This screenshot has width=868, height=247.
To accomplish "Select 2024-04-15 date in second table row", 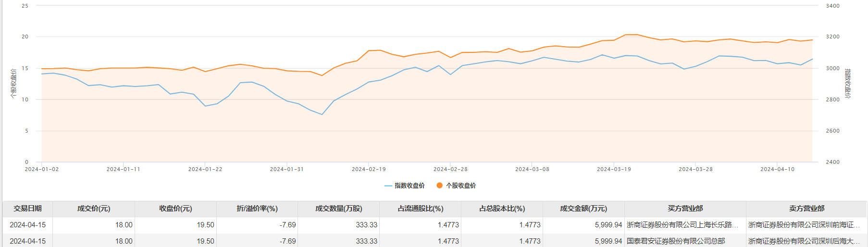I will 27,241.
